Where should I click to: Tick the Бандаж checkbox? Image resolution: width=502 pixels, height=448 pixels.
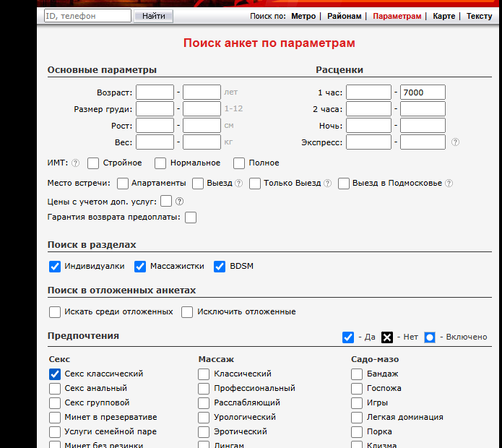[357, 374]
